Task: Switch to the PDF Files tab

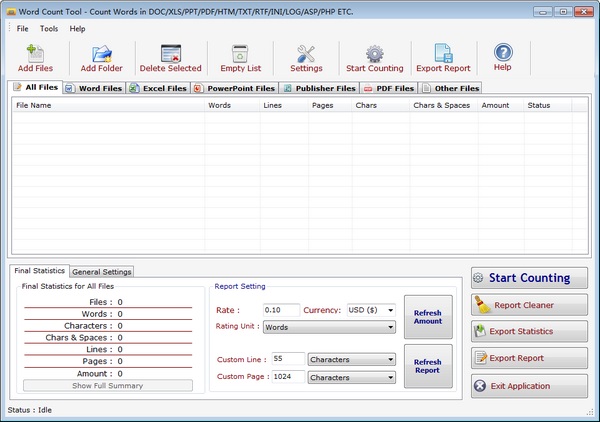Action: click(388, 89)
